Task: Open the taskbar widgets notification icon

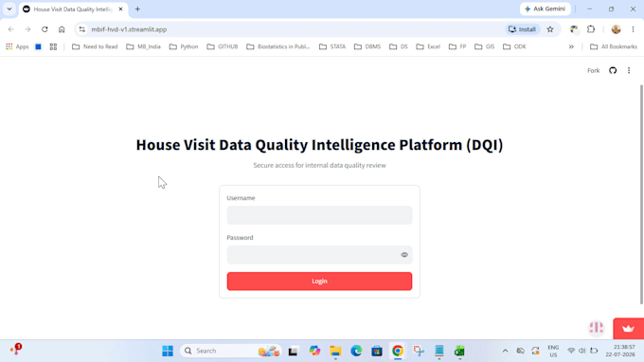Action: 15,350
